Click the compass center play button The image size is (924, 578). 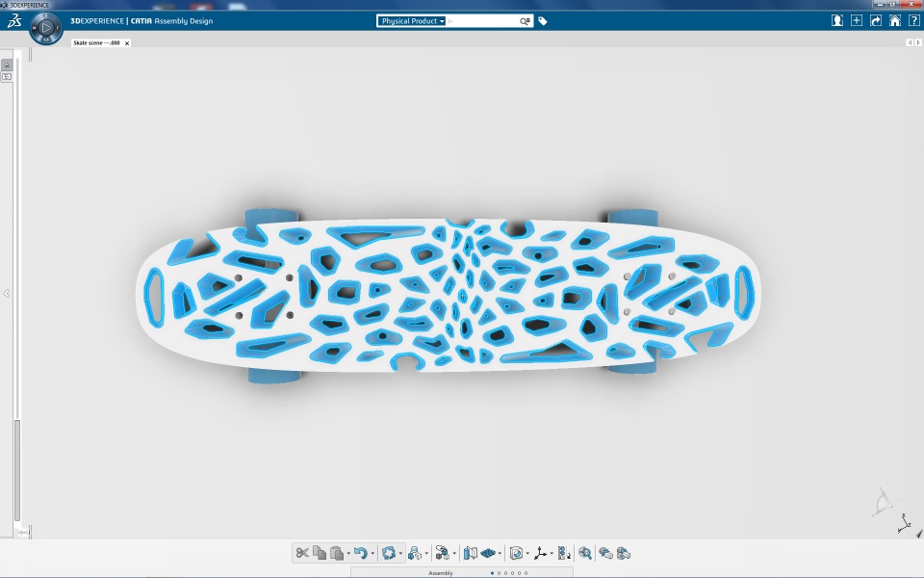tap(46, 28)
